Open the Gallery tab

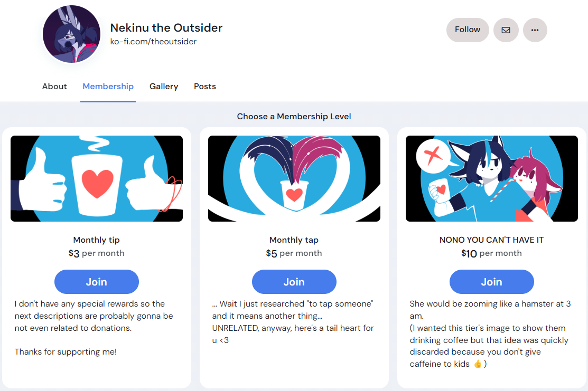click(164, 87)
